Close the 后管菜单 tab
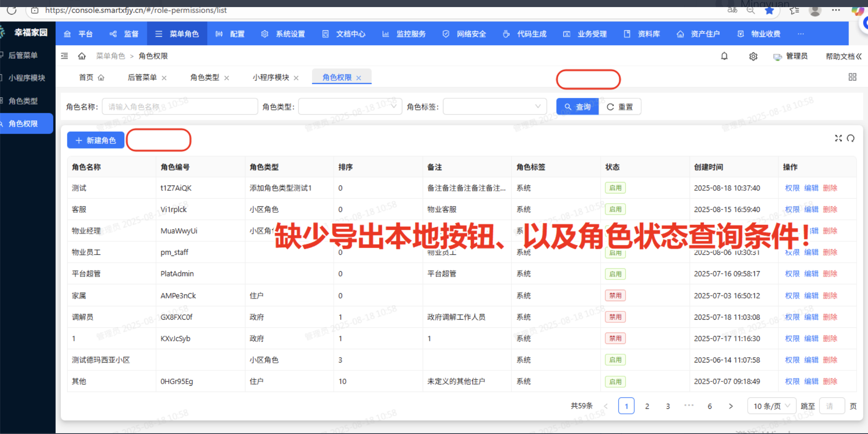The width and height of the screenshot is (868, 434). coord(164,78)
